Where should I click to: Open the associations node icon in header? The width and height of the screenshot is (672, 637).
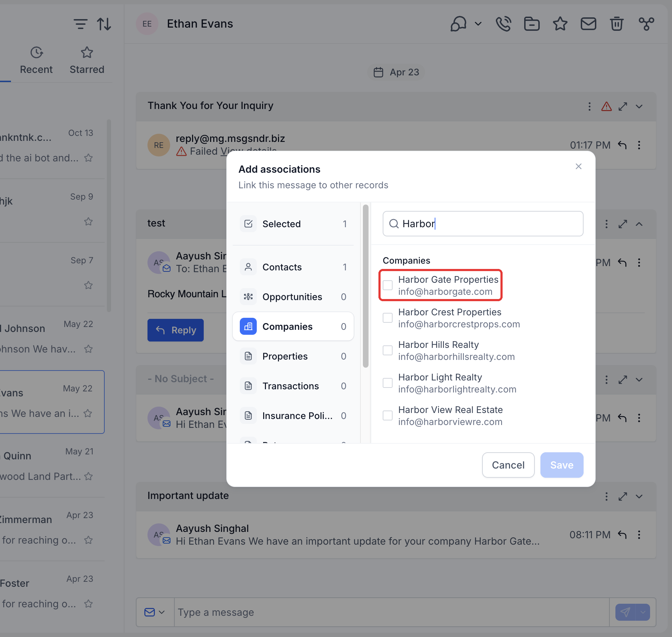(646, 24)
